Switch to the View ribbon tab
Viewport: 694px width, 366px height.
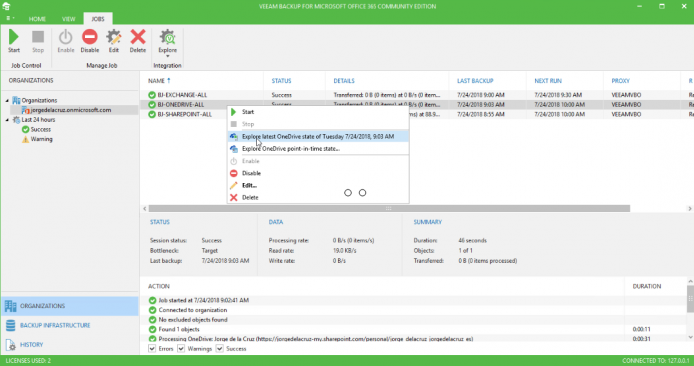(x=68, y=19)
